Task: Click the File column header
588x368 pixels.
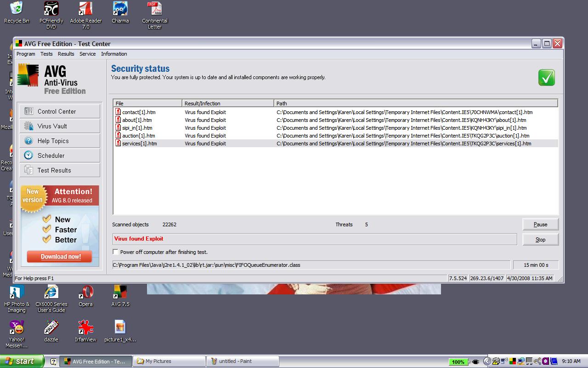Action: (x=147, y=103)
